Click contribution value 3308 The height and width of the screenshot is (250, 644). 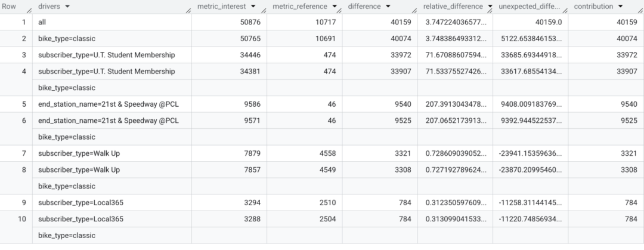tap(629, 170)
